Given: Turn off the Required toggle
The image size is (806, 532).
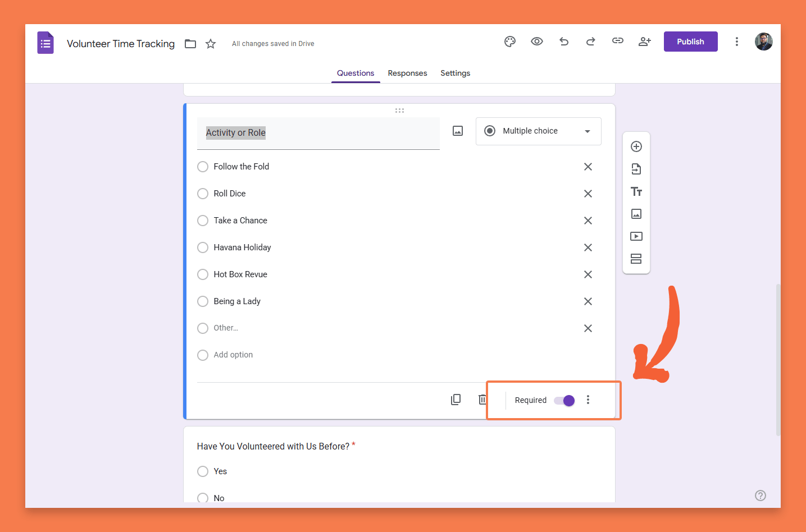Looking at the screenshot, I should point(564,400).
